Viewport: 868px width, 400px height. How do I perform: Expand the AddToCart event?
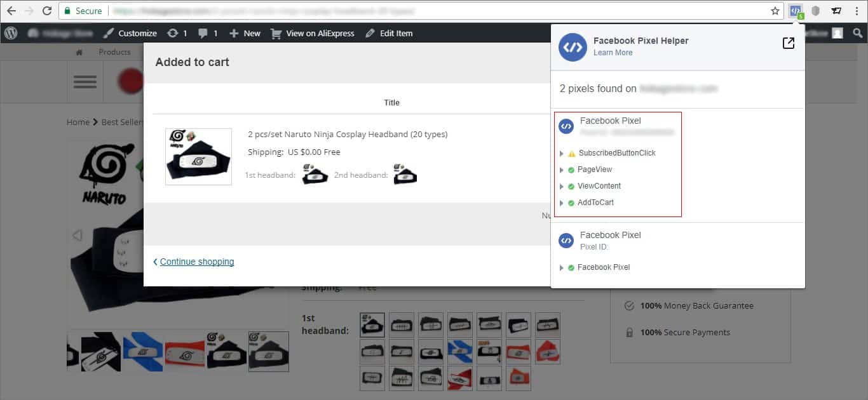coord(562,203)
